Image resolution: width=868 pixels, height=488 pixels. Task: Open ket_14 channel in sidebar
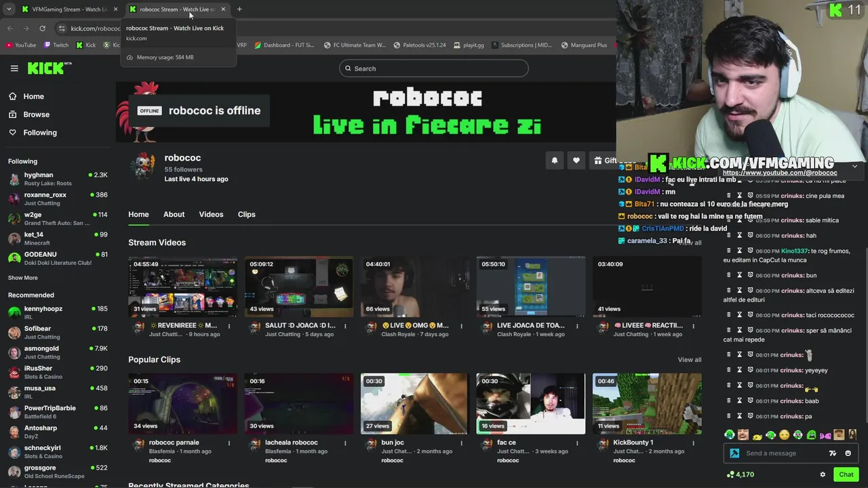(x=58, y=239)
